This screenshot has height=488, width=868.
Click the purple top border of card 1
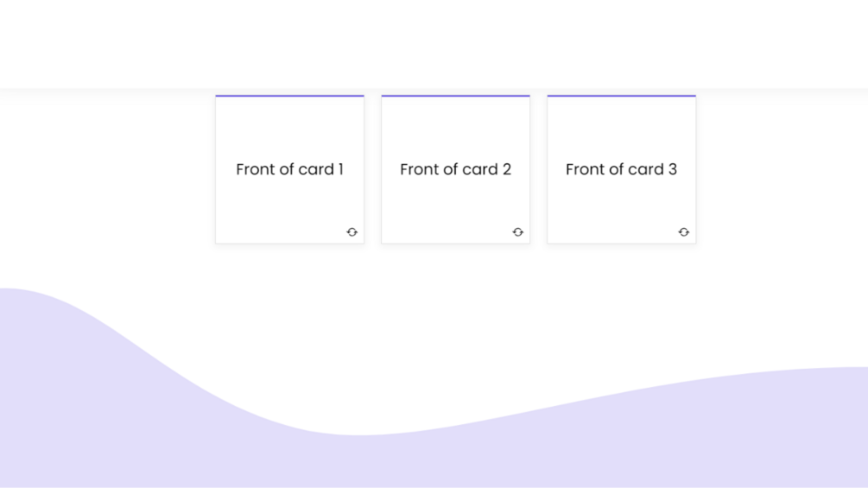(289, 96)
